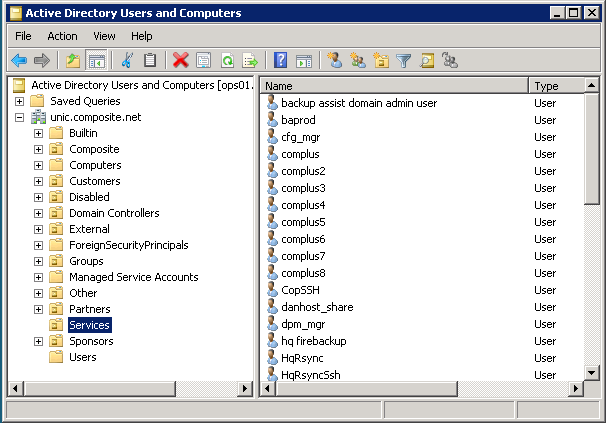Image resolution: width=606 pixels, height=423 pixels.
Task: Click the user list vertical scrollbar thumb
Action: click(x=591, y=148)
